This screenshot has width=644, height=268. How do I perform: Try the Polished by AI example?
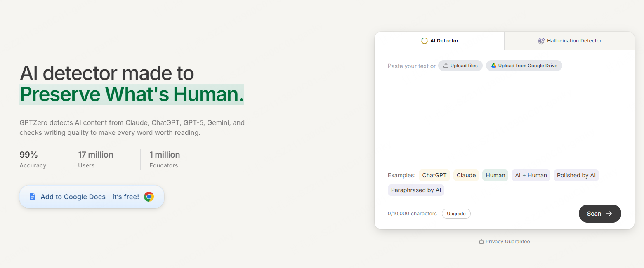point(576,175)
